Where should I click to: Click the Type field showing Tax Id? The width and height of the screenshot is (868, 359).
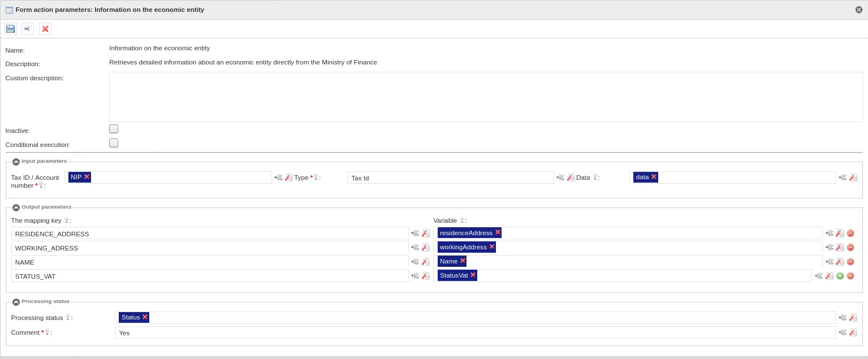coord(450,178)
